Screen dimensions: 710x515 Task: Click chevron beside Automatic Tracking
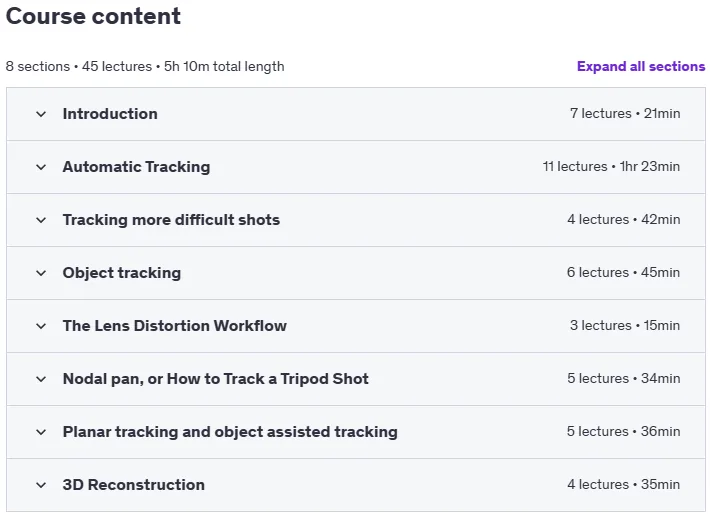pos(41,167)
